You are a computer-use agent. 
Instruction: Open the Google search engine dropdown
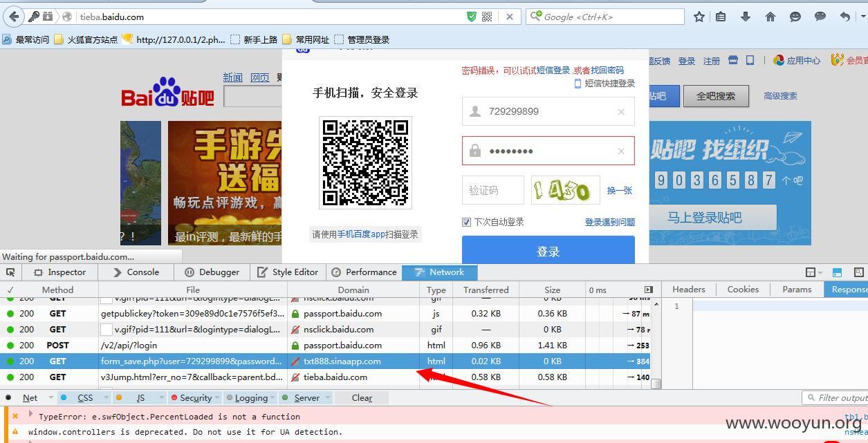point(535,17)
